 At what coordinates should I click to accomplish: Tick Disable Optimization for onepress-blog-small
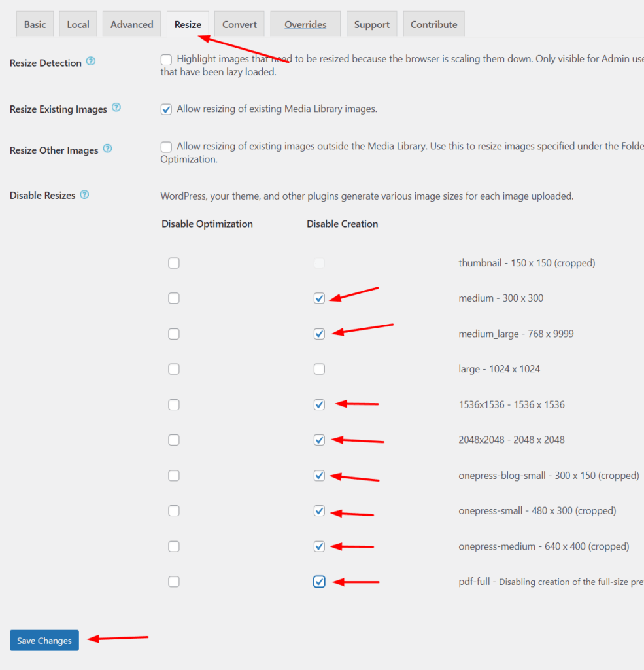[x=174, y=476]
